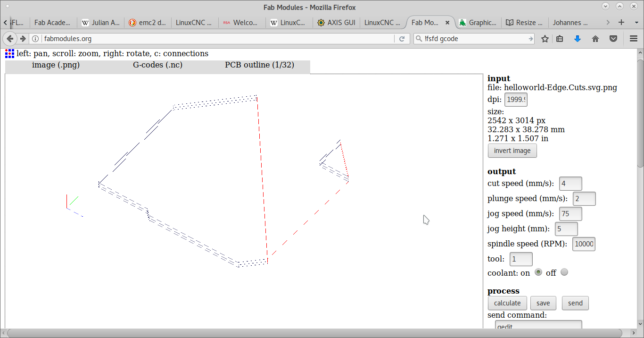Switch to the Graphic... tab
The image size is (644, 338).
[x=478, y=22]
